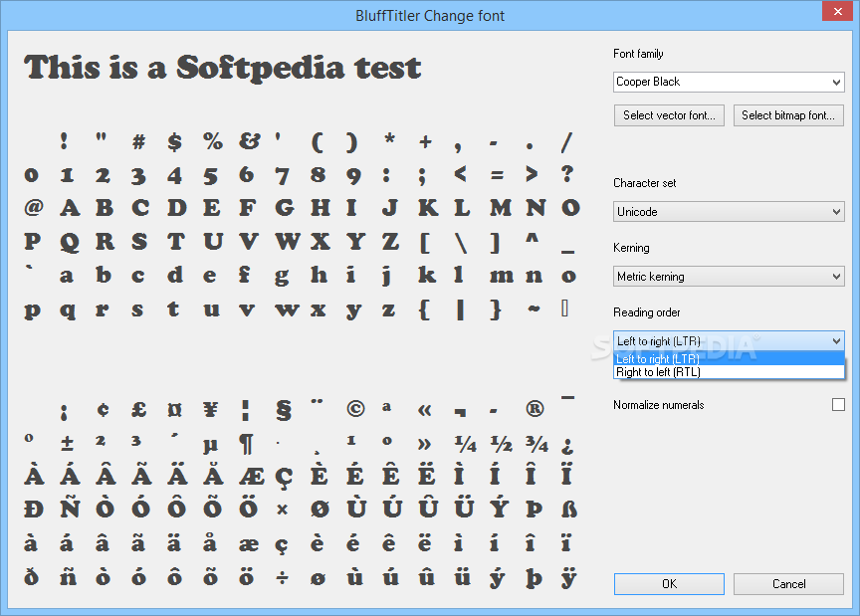Click the ½ fraction glyph
Image resolution: width=860 pixels, height=616 pixels.
[x=501, y=444]
